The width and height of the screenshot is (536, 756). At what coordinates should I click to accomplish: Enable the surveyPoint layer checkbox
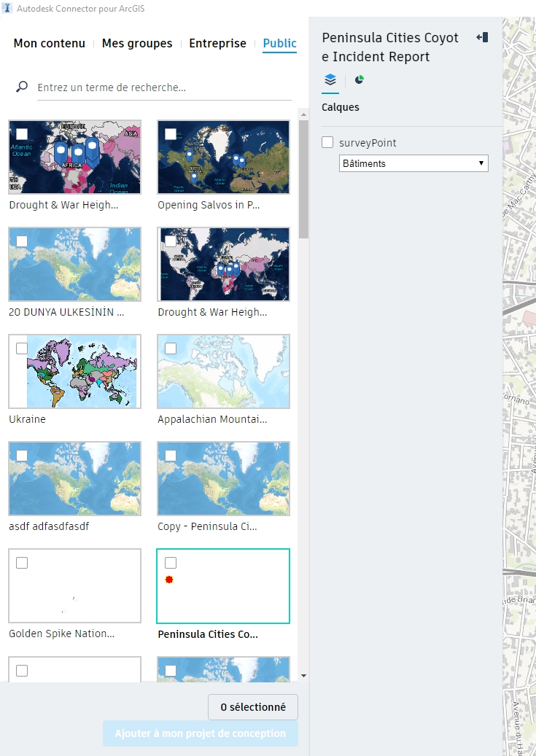point(327,142)
